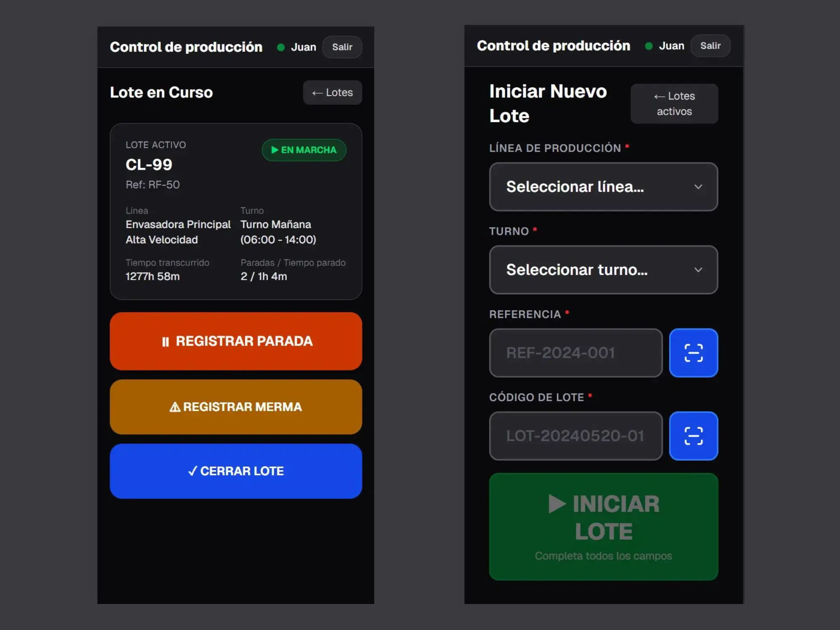This screenshot has width=840, height=630.
Task: Click Control de producción title, right screen
Action: click(x=554, y=46)
